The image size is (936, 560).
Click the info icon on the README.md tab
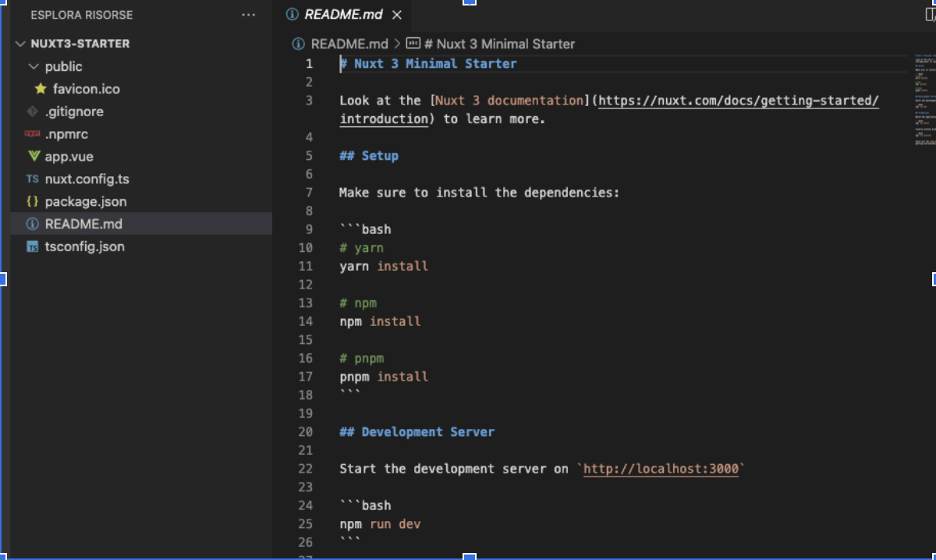pyautogui.click(x=292, y=15)
